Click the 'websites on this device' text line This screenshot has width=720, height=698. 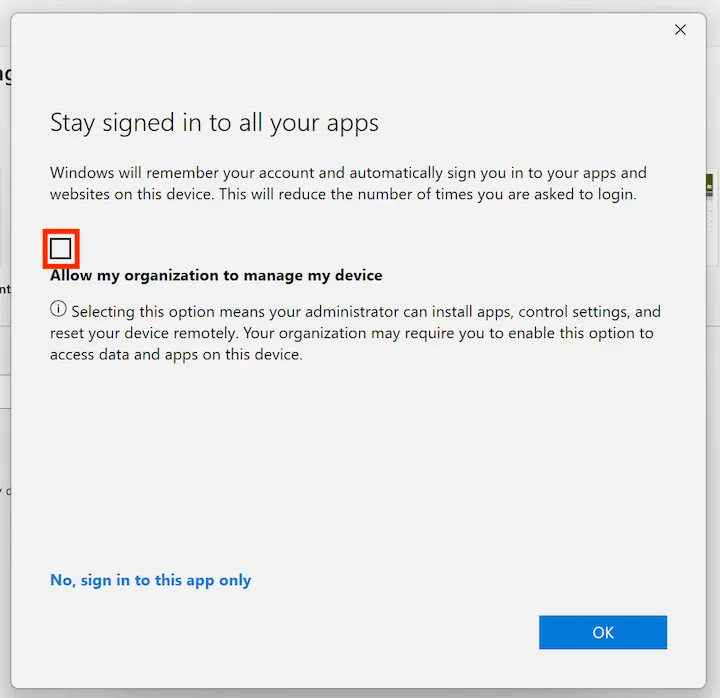click(x=342, y=194)
